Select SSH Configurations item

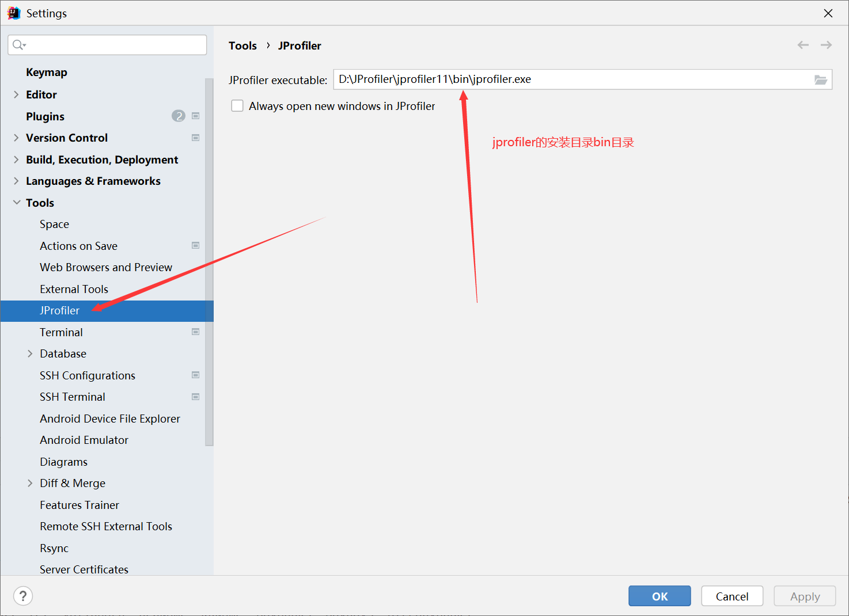point(88,375)
